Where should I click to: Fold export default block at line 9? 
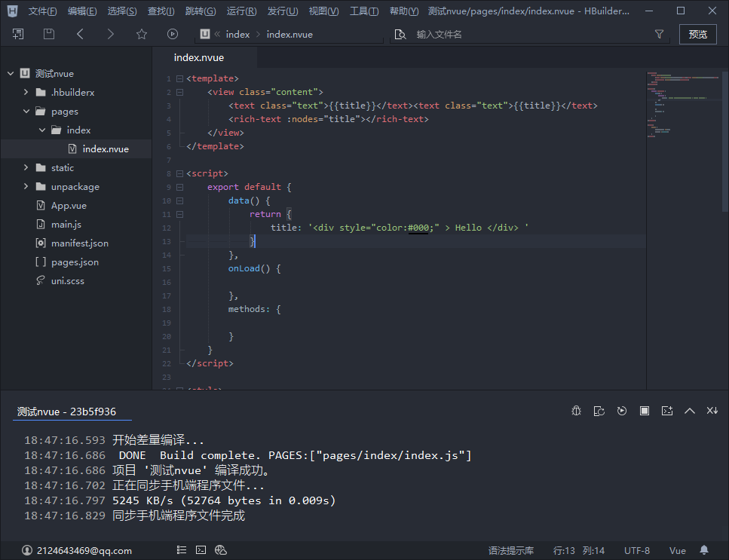[x=180, y=187]
